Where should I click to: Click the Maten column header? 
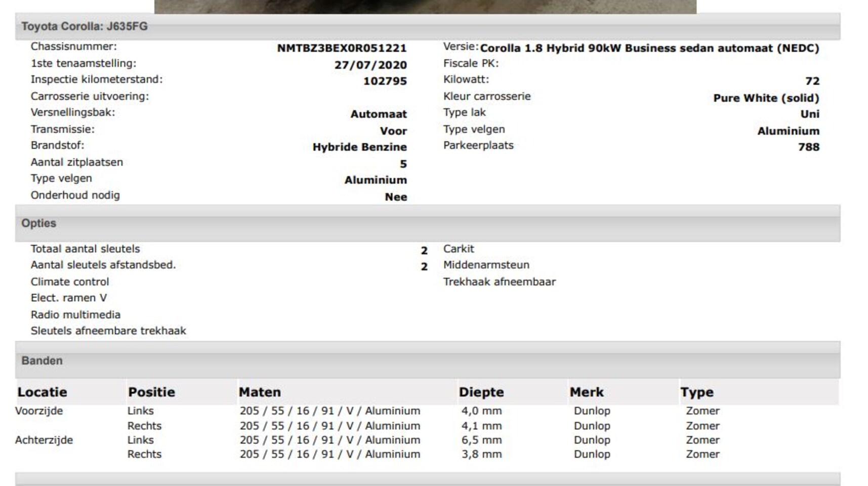click(x=260, y=392)
